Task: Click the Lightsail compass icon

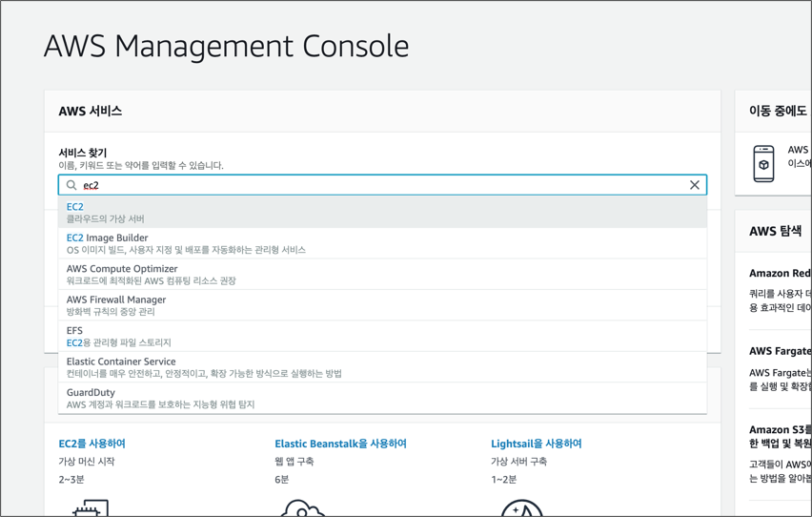Action: 521,507
